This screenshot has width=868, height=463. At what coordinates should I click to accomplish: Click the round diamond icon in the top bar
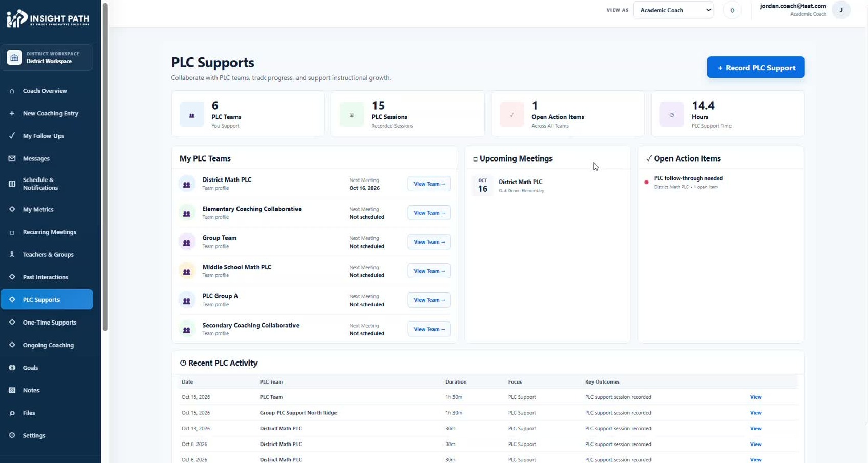[732, 10]
